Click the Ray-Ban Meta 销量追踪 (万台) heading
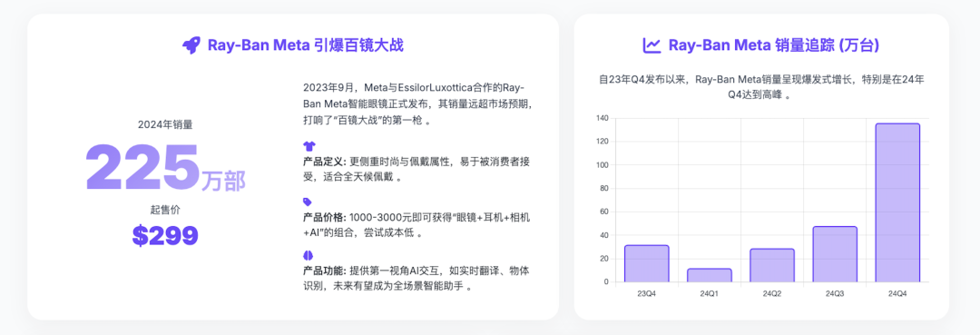Screen dimensions: 980x335 click(774, 45)
